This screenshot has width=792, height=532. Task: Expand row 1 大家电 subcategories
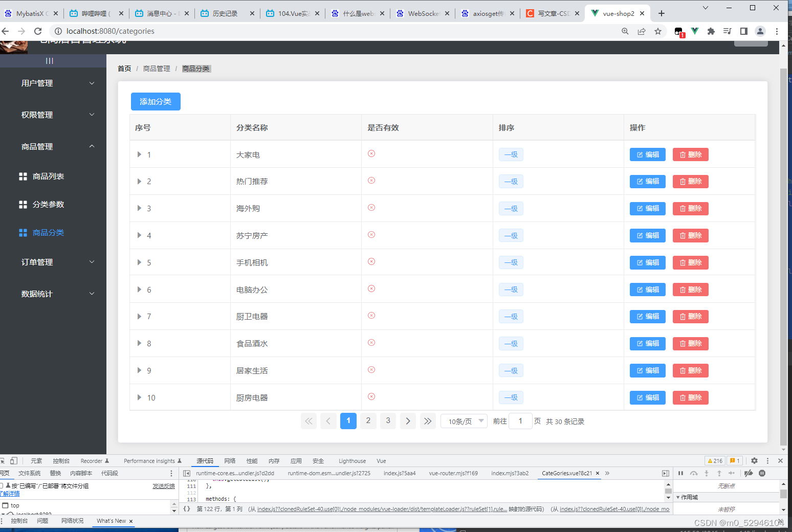139,154
